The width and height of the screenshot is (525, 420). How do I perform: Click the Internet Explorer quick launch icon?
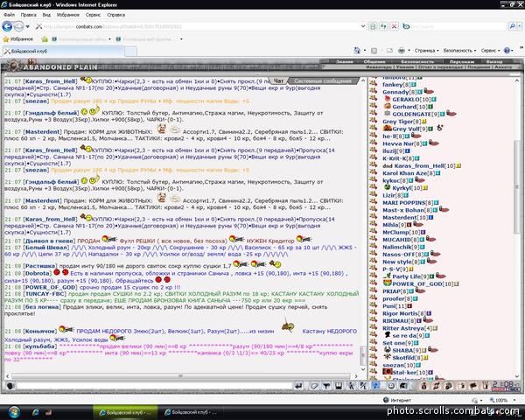pos(36,413)
